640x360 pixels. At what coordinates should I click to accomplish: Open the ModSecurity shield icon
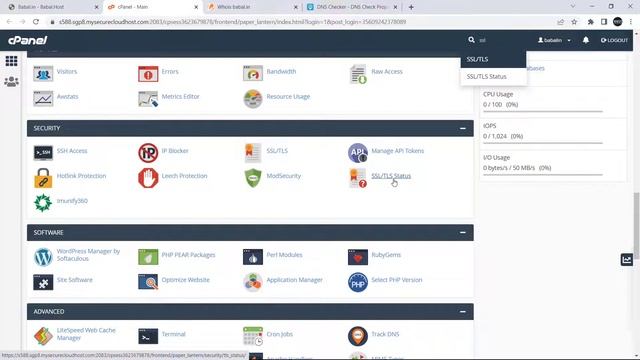(x=253, y=178)
